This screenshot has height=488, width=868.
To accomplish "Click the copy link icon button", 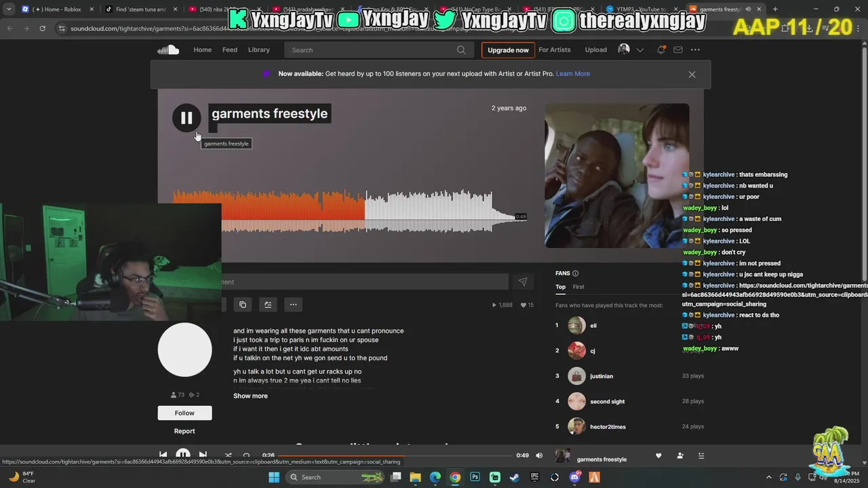I will pos(243,304).
